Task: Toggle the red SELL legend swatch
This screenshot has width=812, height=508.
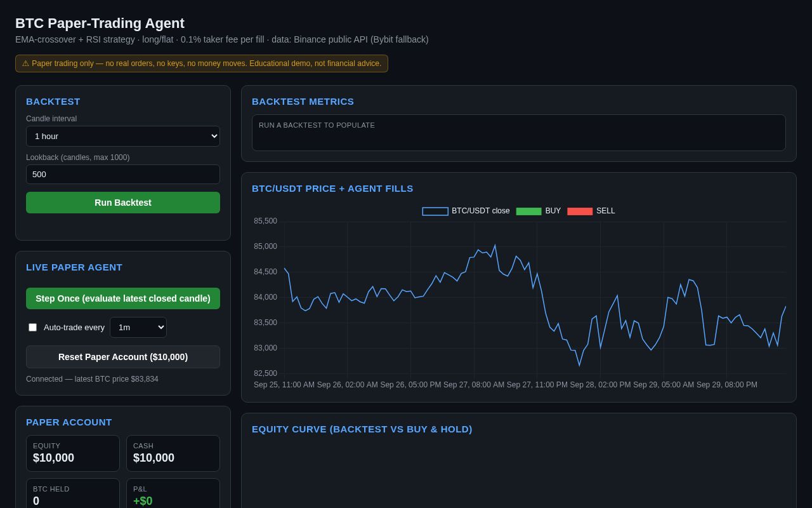Action: pos(580,211)
